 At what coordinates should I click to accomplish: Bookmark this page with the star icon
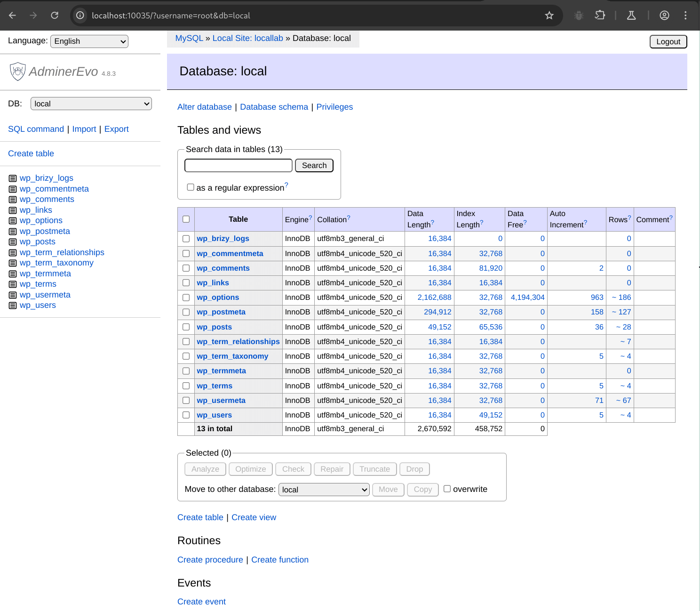(x=549, y=16)
